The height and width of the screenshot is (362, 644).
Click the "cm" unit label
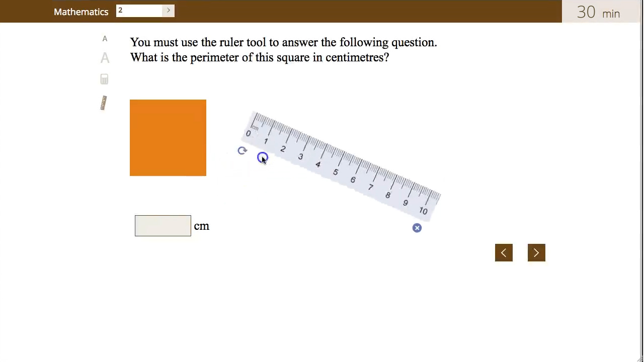(202, 226)
